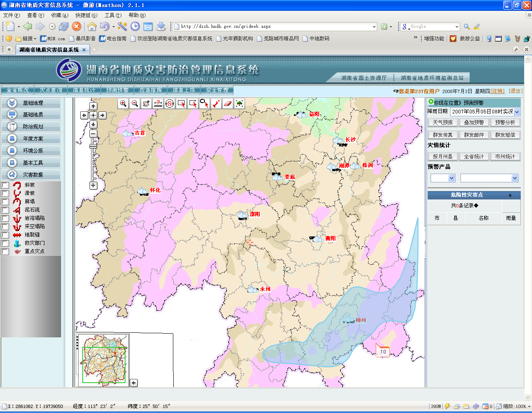
Task: Activate the hand pan tool
Action: tap(146, 103)
